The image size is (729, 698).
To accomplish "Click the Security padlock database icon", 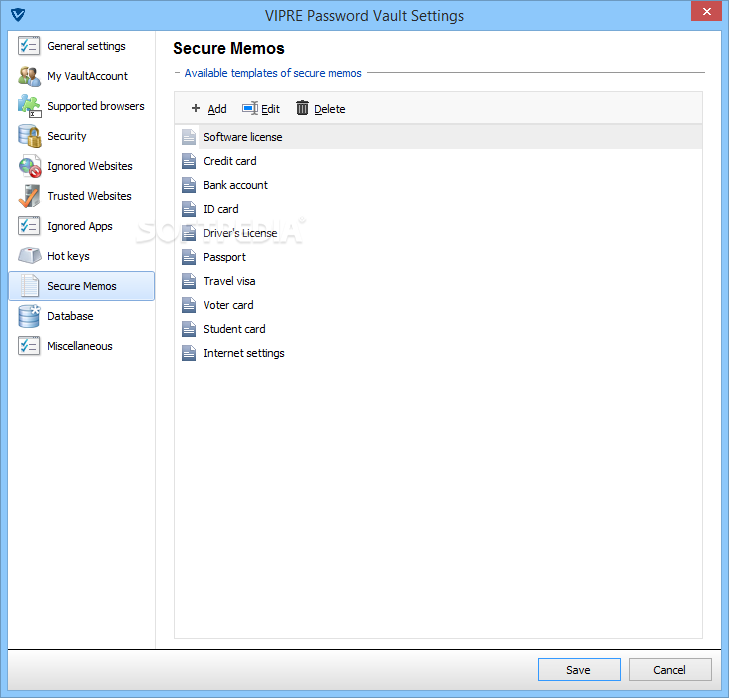I will tap(30, 136).
